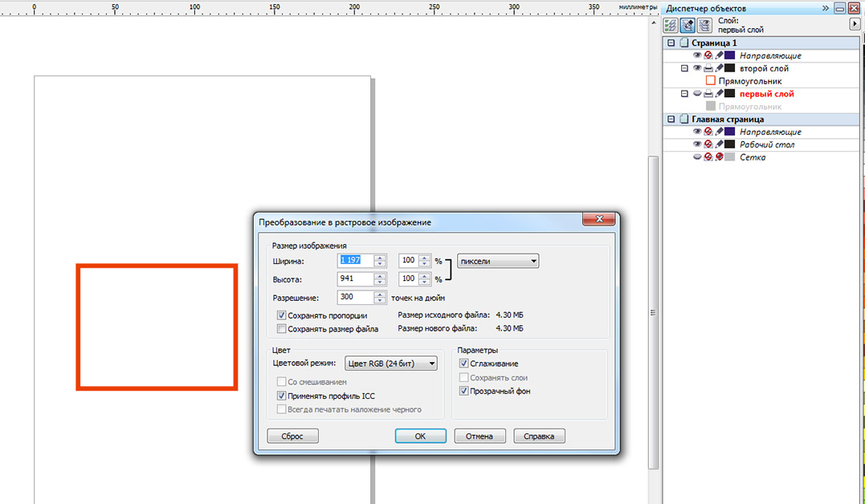This screenshot has height=504, width=865.
Task: Toggle editing pencil for первый слой
Action: (x=719, y=94)
